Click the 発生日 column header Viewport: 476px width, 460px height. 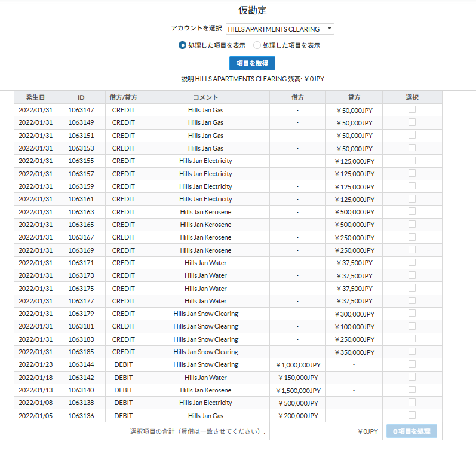[35, 97]
